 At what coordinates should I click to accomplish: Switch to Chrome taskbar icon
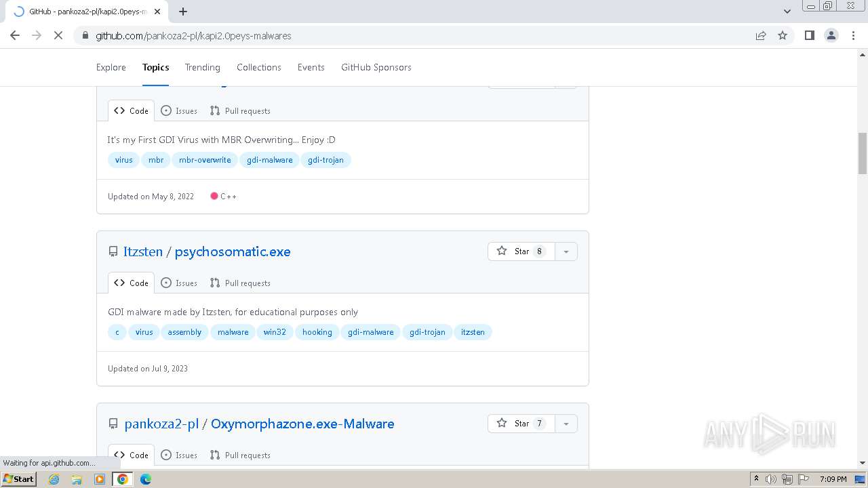(x=123, y=479)
